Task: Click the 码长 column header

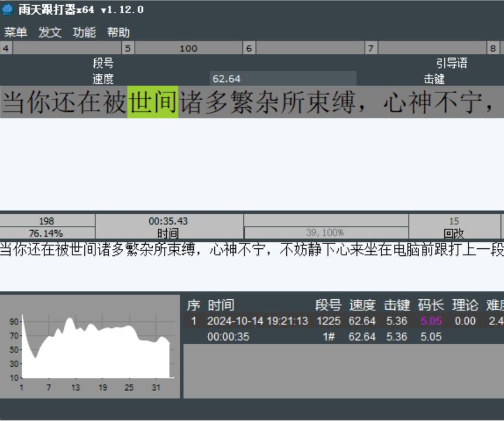Action: [x=431, y=305]
